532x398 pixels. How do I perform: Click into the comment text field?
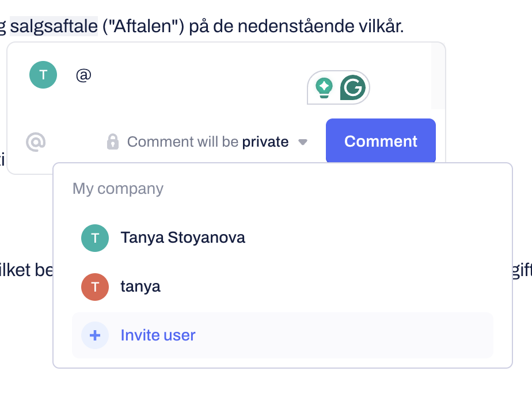pyautogui.click(x=190, y=75)
